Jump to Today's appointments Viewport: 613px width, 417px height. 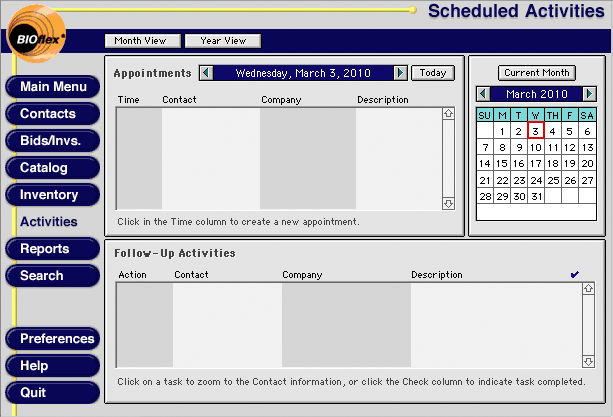pyautogui.click(x=433, y=73)
